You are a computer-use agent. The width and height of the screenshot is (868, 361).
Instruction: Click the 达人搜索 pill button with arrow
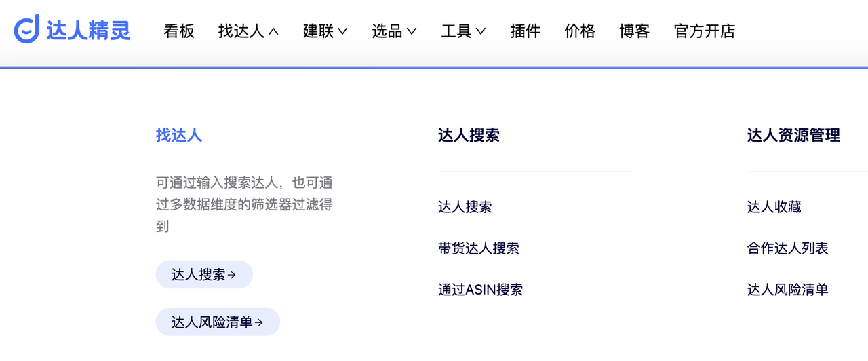point(204,275)
